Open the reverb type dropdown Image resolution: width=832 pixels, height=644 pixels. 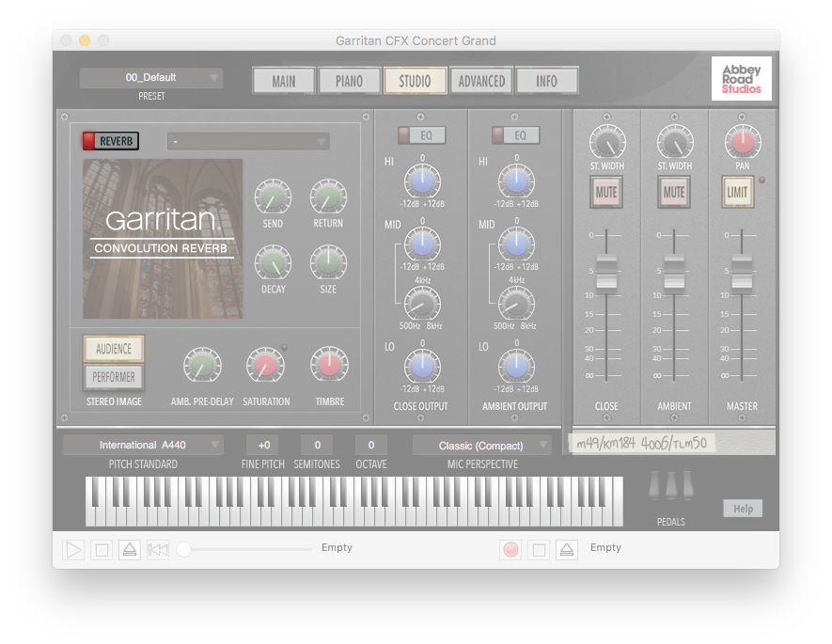point(248,142)
